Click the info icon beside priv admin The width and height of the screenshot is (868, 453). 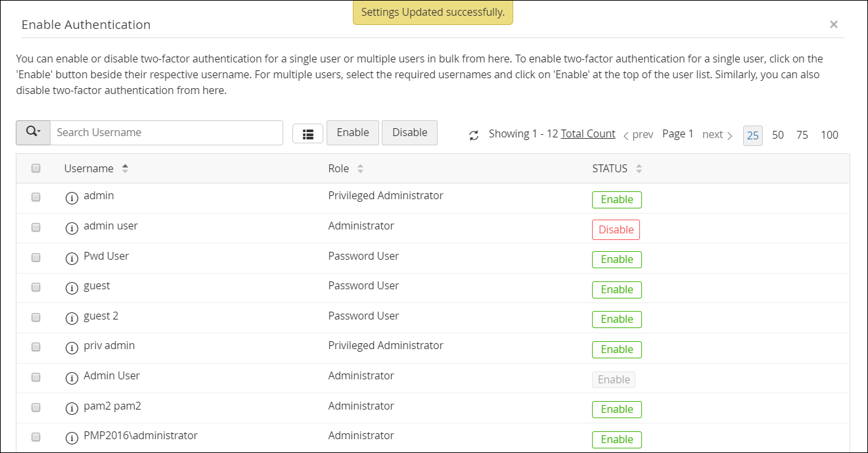pos(72,348)
